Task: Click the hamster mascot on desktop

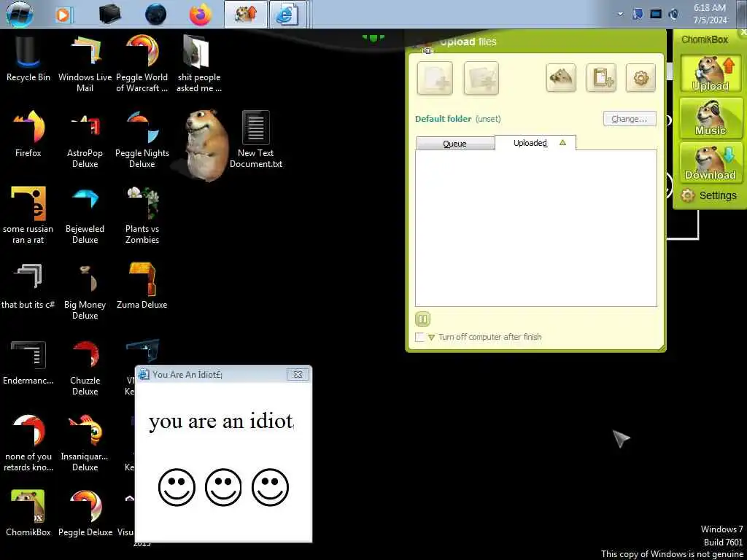Action: coord(206,145)
